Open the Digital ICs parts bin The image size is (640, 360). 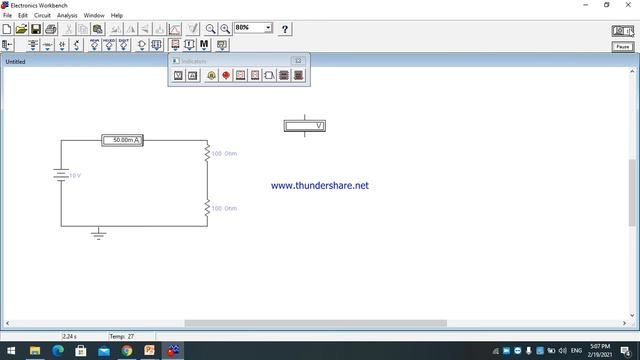(x=124, y=45)
